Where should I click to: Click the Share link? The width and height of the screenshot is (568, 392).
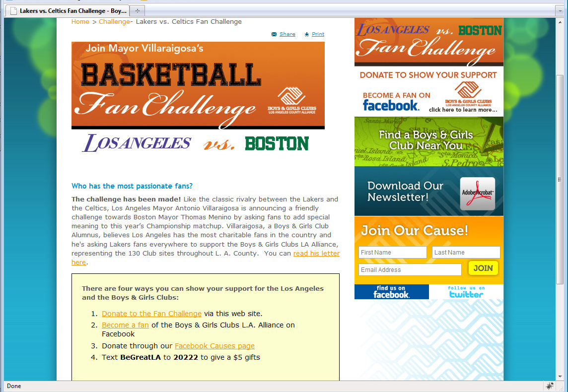[287, 34]
